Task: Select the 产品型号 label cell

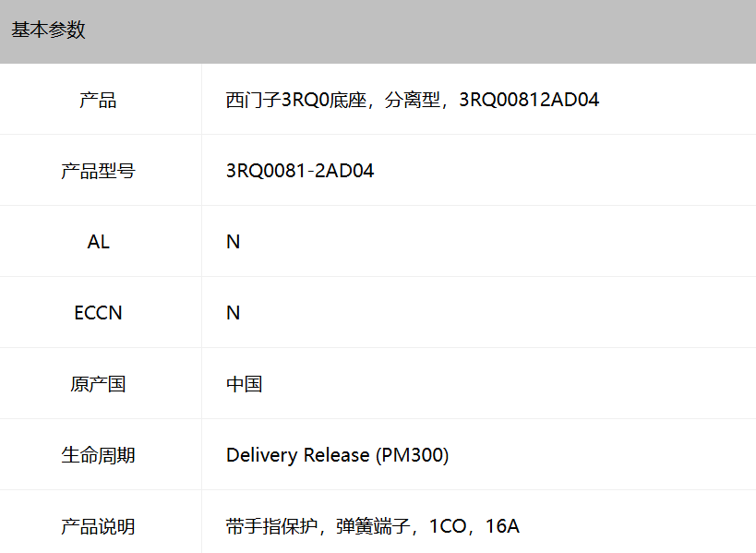Action: tap(98, 171)
